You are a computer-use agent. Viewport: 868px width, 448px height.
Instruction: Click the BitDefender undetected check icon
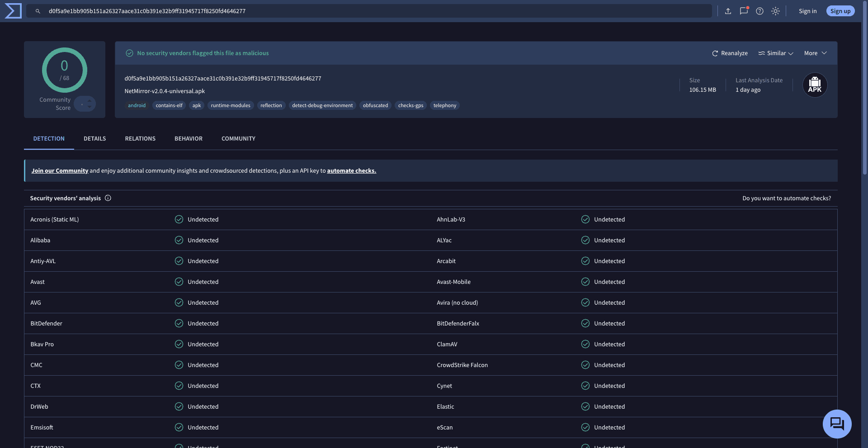pyautogui.click(x=179, y=323)
